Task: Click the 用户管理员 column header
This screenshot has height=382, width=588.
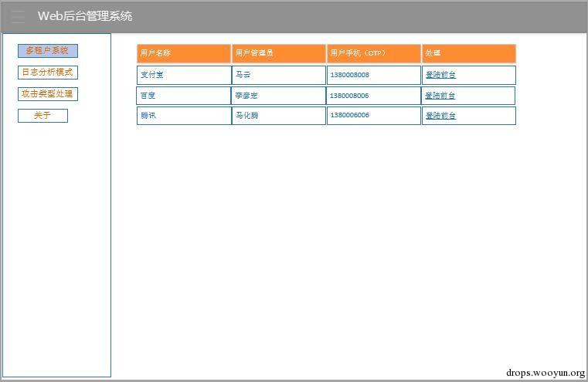Action: click(x=279, y=53)
